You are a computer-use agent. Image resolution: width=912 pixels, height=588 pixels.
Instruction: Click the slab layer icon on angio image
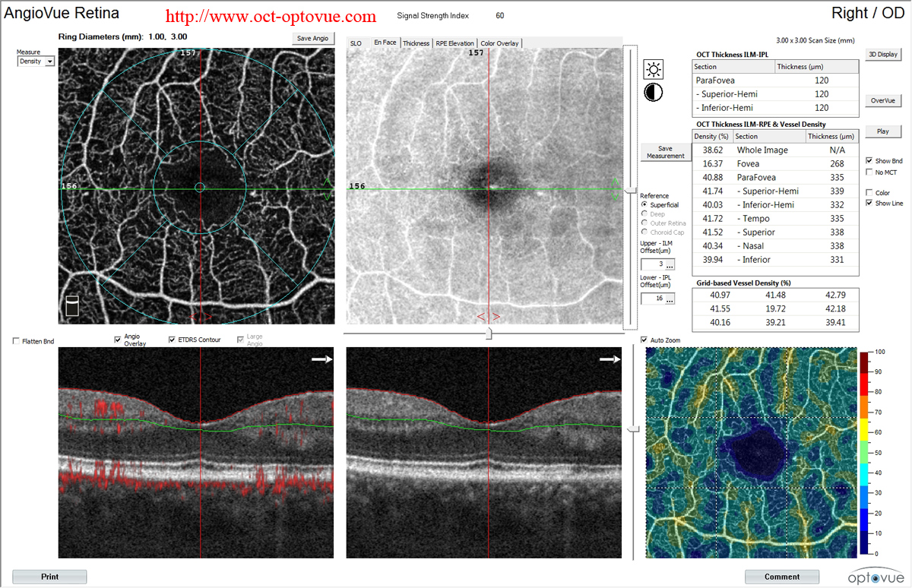[x=73, y=305]
